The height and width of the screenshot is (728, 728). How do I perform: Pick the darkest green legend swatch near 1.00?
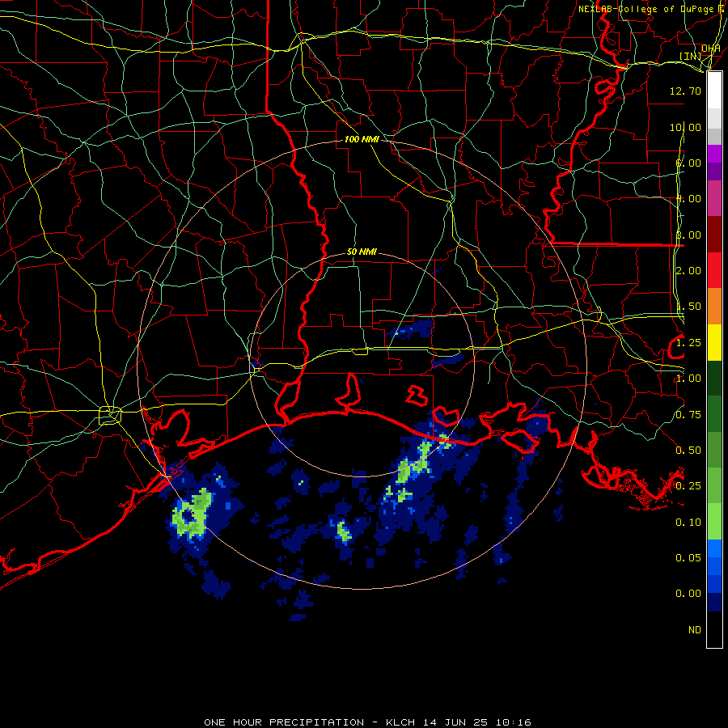click(x=714, y=378)
